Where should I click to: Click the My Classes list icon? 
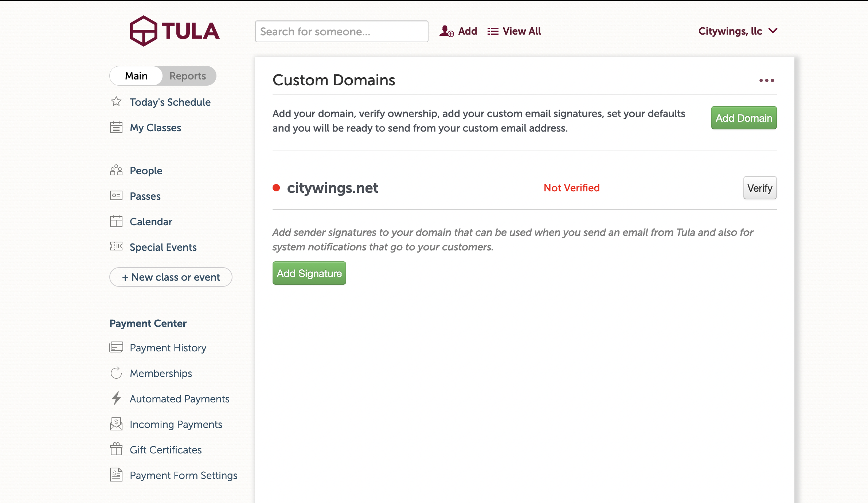(x=116, y=127)
